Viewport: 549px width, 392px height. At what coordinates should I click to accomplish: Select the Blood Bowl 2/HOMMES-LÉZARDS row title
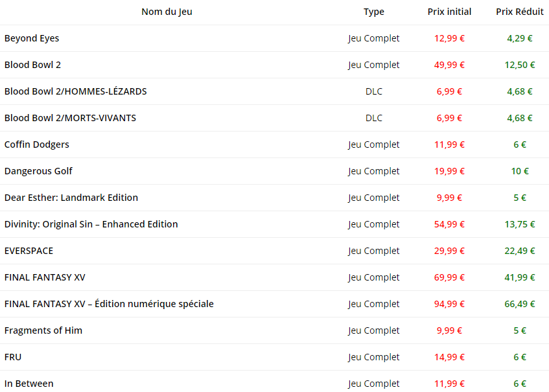75,91
